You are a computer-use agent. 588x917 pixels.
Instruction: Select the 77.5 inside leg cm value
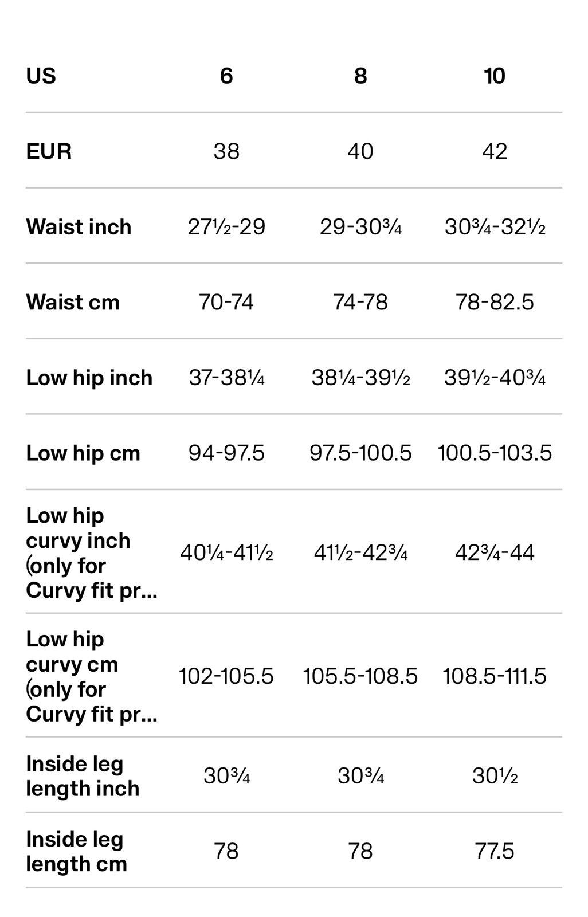click(495, 852)
